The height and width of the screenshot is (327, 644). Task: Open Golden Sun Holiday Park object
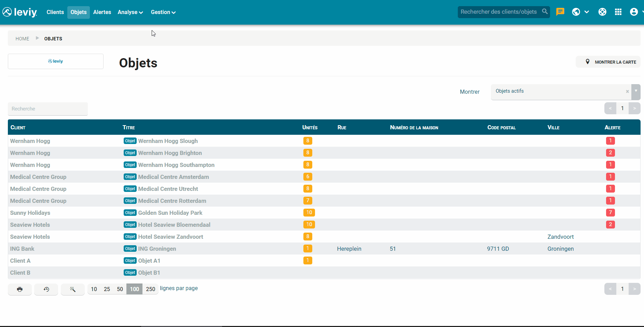coord(170,213)
